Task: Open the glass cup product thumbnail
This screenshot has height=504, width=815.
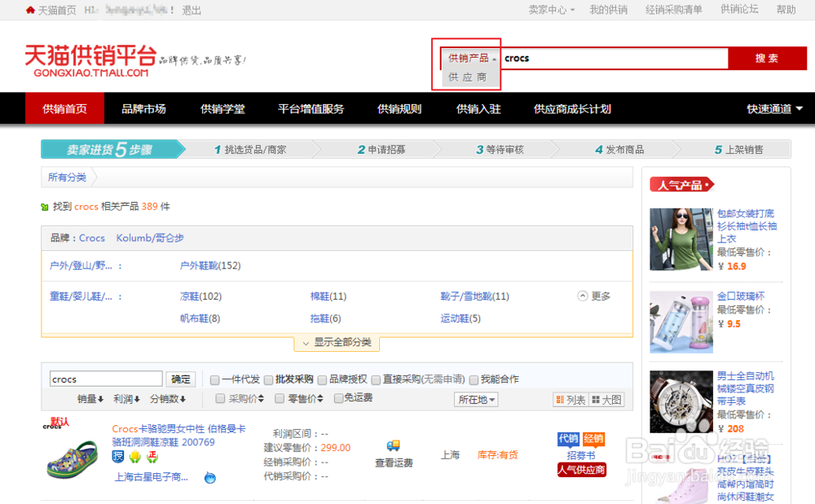Action: (681, 322)
